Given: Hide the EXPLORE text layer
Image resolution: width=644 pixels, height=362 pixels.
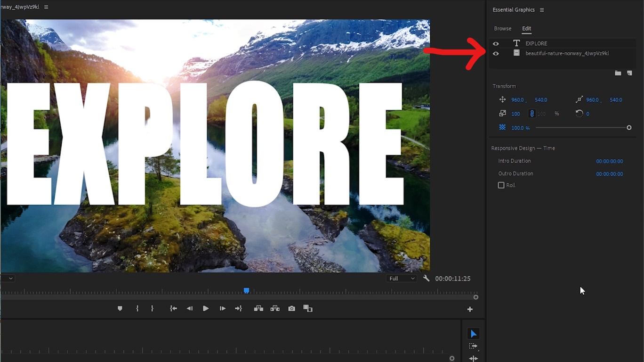Looking at the screenshot, I should click(x=496, y=43).
